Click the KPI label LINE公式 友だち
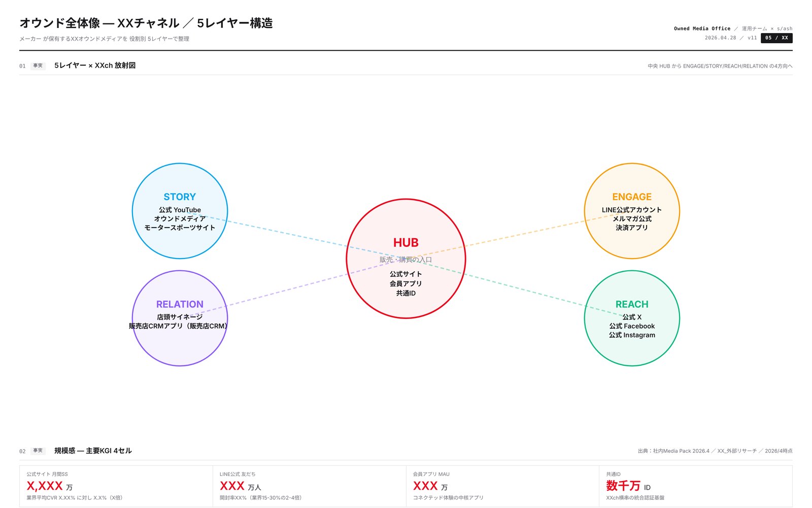The width and height of the screenshot is (812, 508). tap(238, 474)
